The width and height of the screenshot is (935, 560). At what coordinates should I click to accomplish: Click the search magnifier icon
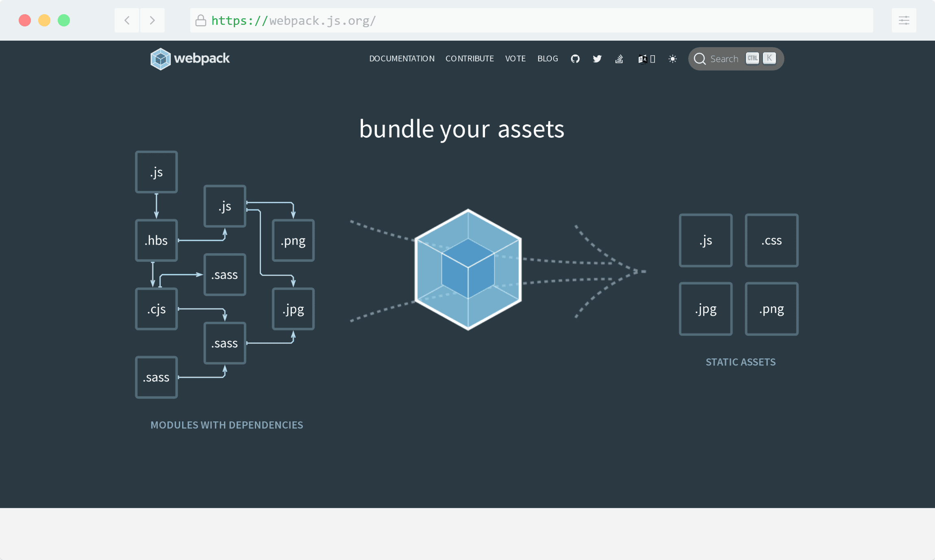[700, 59]
